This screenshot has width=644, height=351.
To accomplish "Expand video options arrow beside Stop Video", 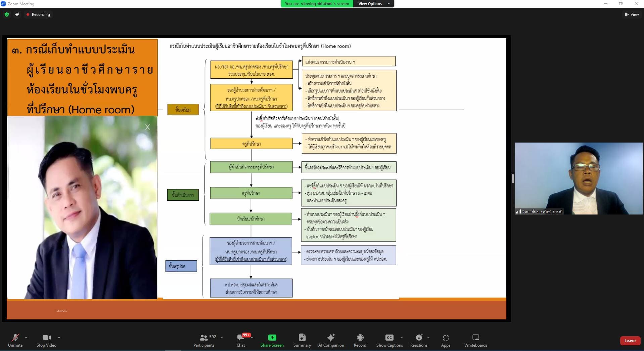I will coord(59,338).
